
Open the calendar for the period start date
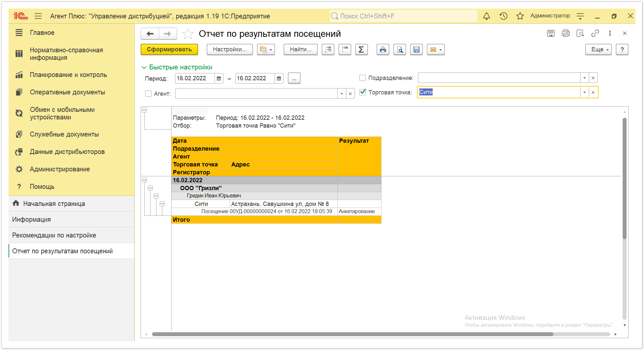[x=219, y=78]
